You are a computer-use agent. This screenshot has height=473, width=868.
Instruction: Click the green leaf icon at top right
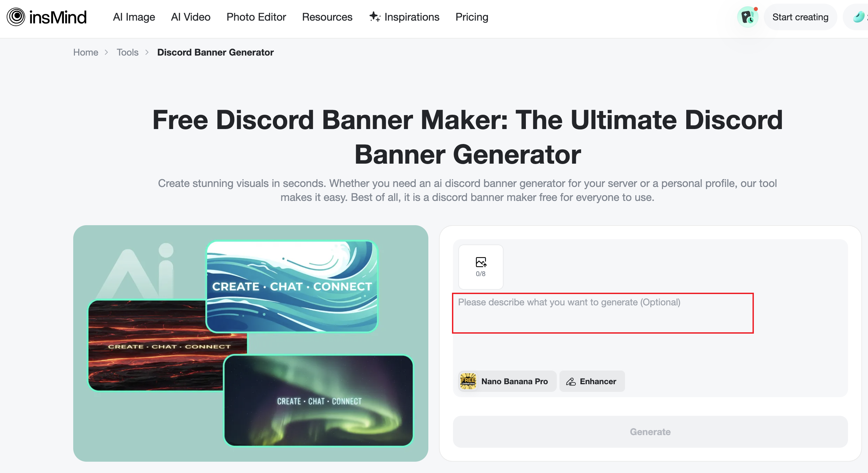pos(859,17)
